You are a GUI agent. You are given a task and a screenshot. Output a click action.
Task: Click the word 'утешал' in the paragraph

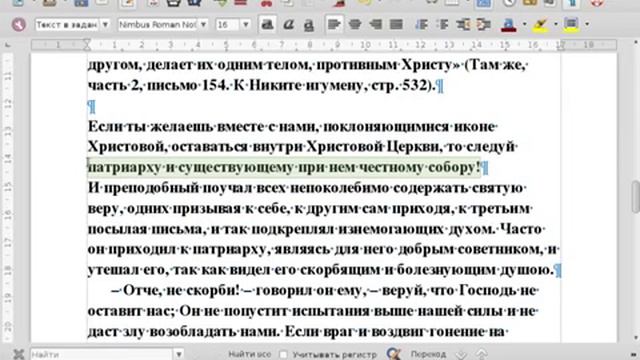coord(114,270)
